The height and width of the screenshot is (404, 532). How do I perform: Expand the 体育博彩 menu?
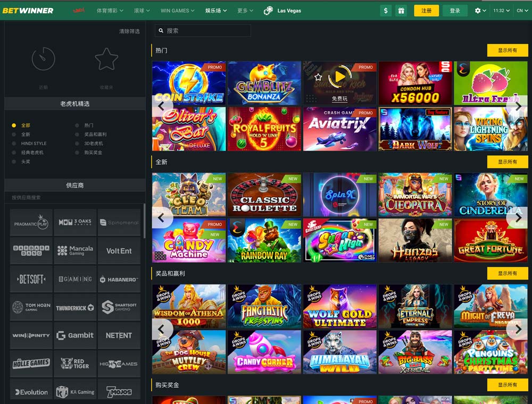[x=110, y=11]
